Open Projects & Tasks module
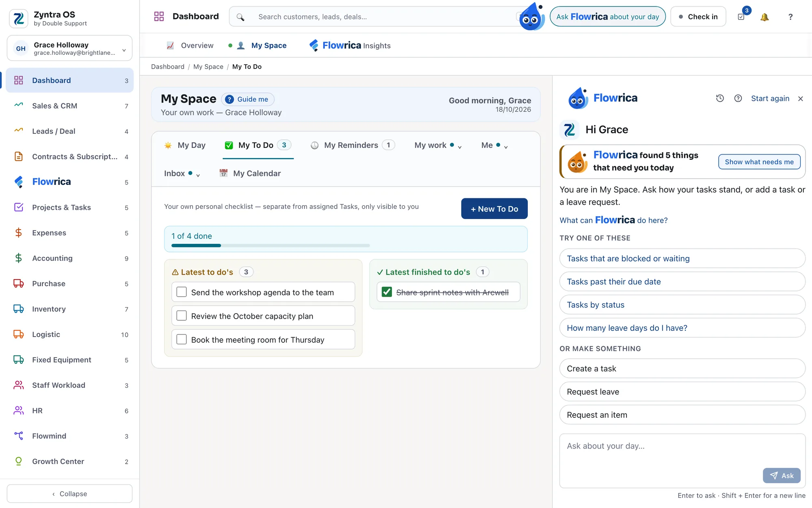 click(70, 207)
